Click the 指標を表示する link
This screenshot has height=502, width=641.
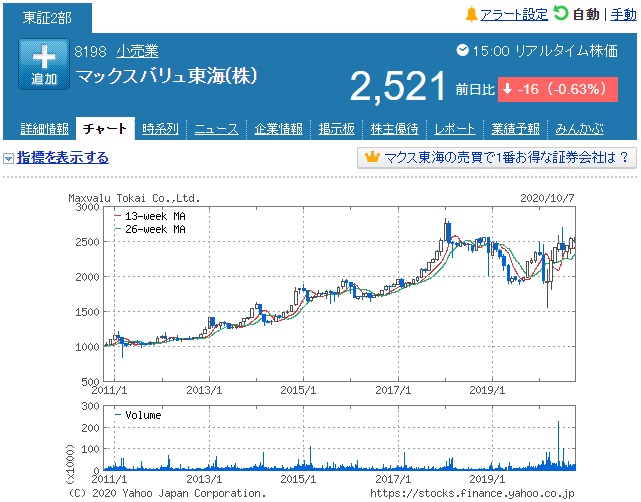tap(63, 157)
